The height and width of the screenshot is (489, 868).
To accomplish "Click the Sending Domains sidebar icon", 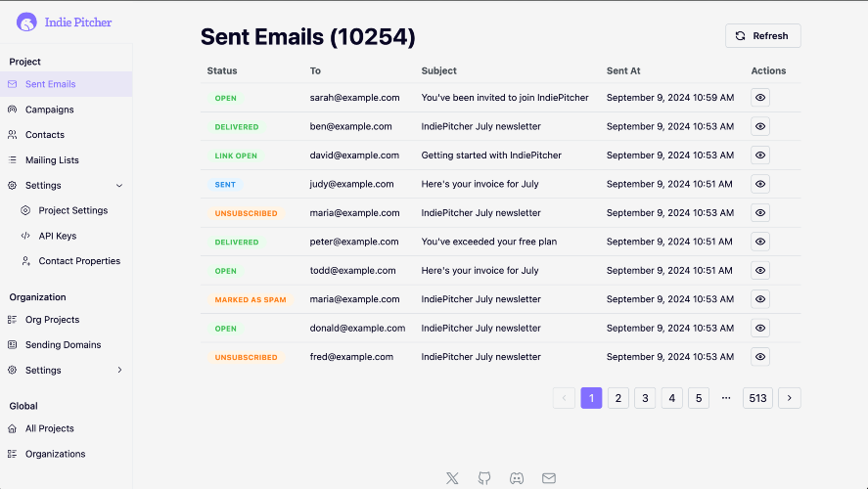I will point(12,344).
